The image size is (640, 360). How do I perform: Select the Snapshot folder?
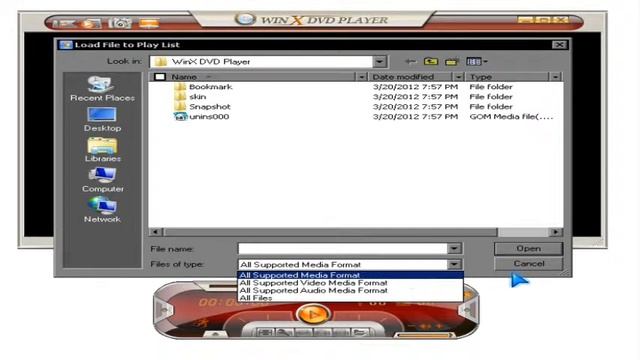[202, 107]
